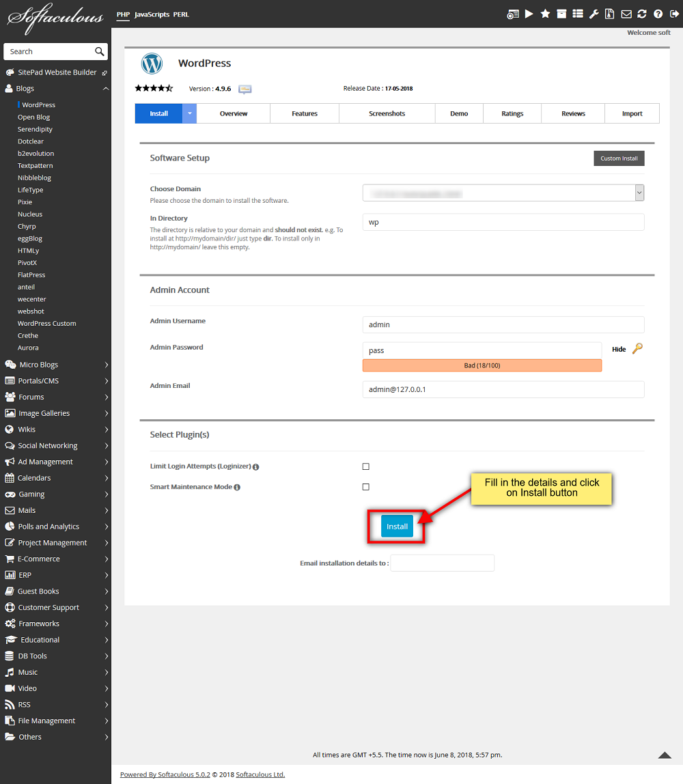Click the key icon to generate password
Screen dimensions: 683x784
[637, 349]
